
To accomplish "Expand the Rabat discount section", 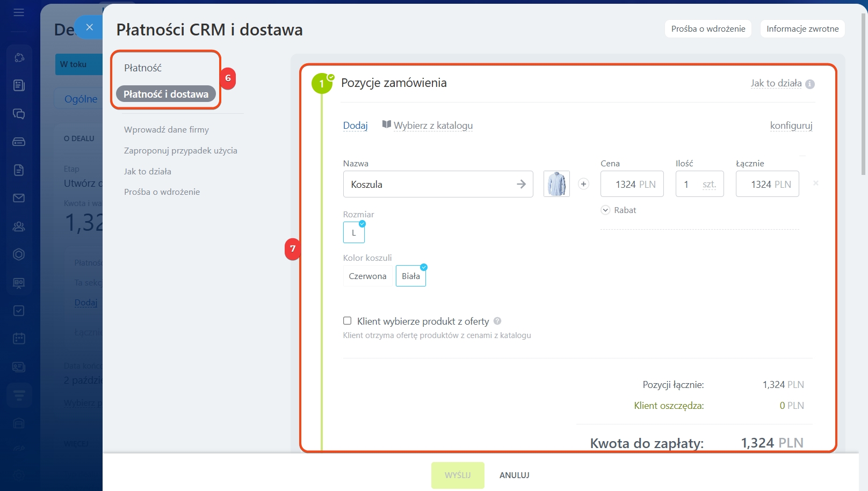I will click(x=618, y=210).
